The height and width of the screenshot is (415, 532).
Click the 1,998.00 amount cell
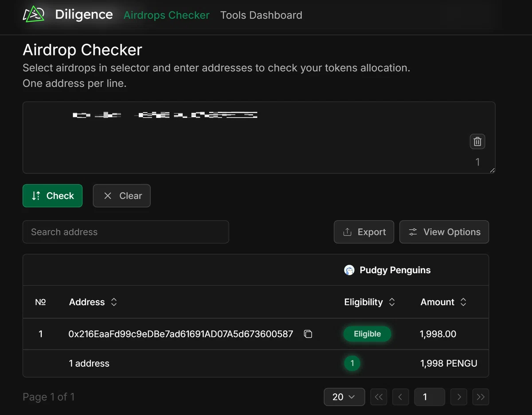(438, 334)
